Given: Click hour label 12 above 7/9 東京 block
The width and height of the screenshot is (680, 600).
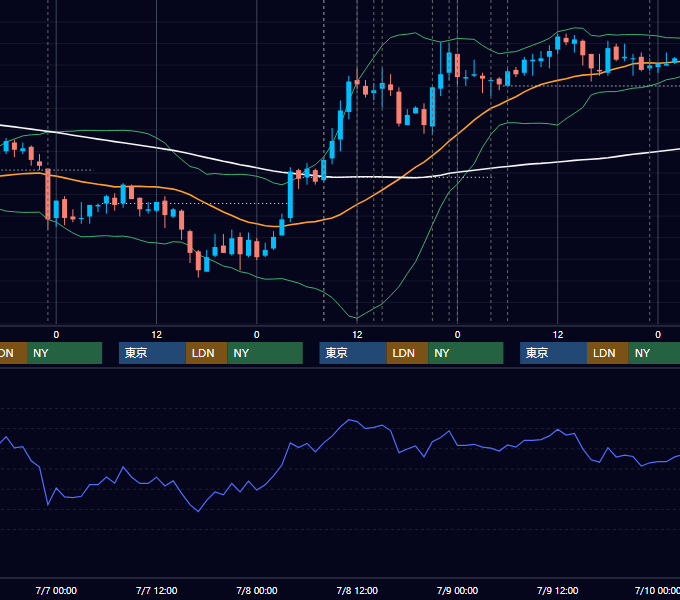Looking at the screenshot, I should pos(557,335).
